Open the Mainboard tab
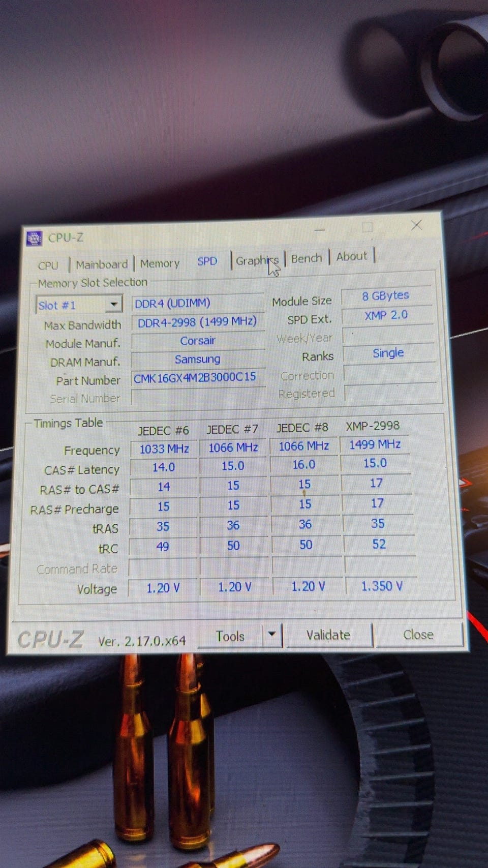This screenshot has height=868, width=488. click(102, 264)
